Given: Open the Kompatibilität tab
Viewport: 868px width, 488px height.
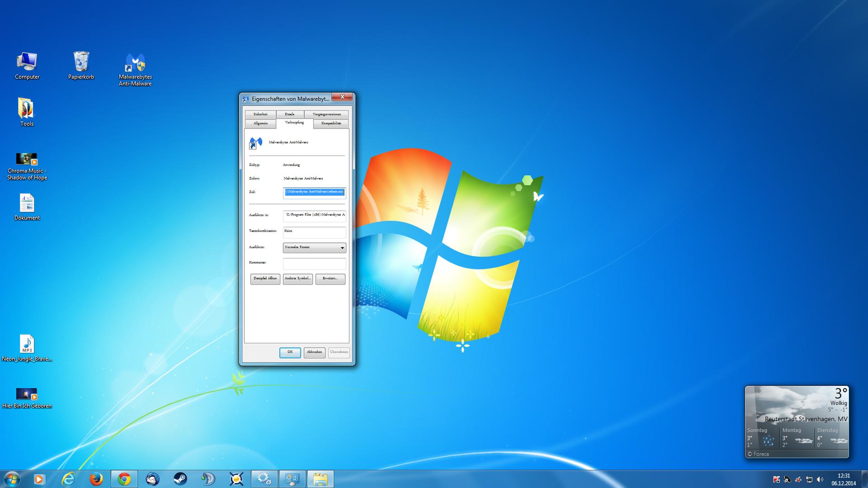Looking at the screenshot, I should pos(331,123).
